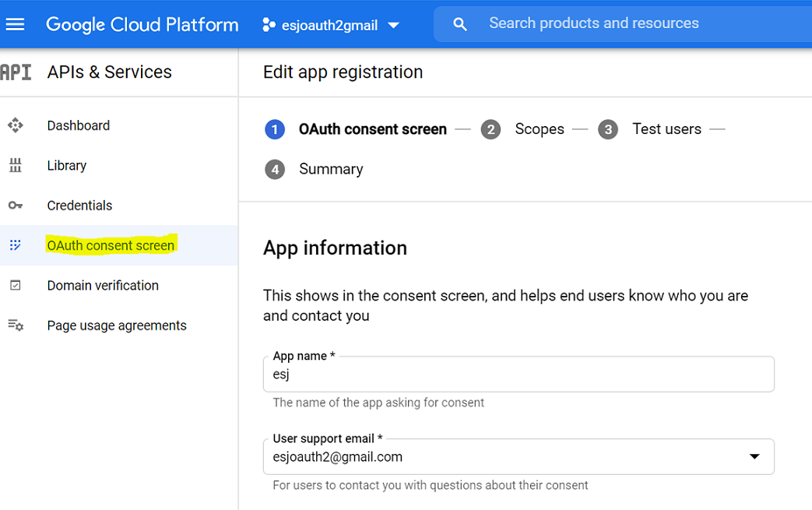Click in the App name field
Image resolution: width=812 pixels, height=510 pixels.
click(518, 375)
